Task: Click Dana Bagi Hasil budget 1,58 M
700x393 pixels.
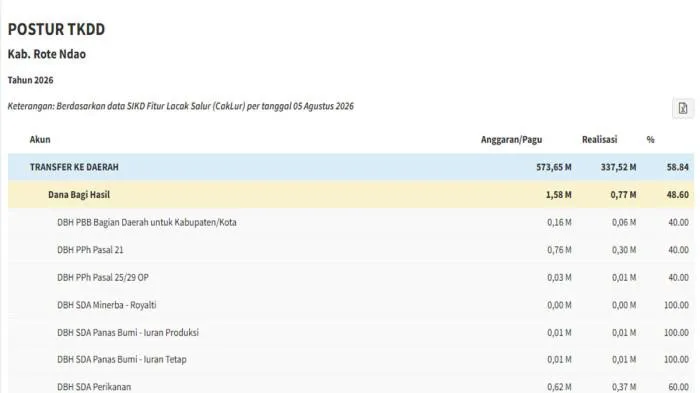Action: pos(558,195)
